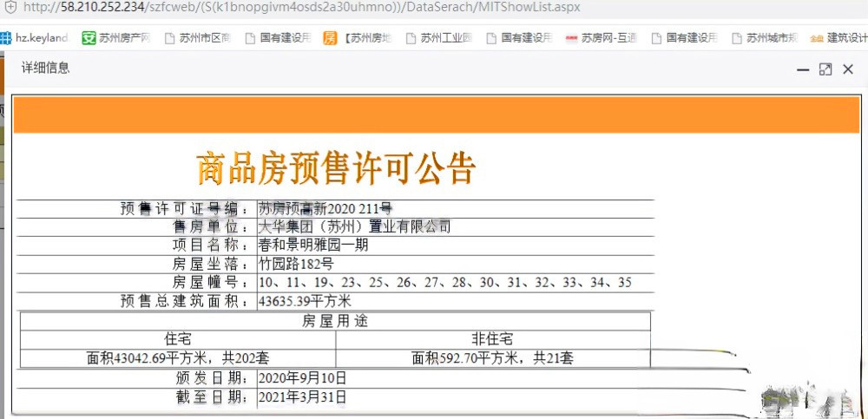
Task: Maximize the 详细信息 dialog
Action: click(x=825, y=69)
